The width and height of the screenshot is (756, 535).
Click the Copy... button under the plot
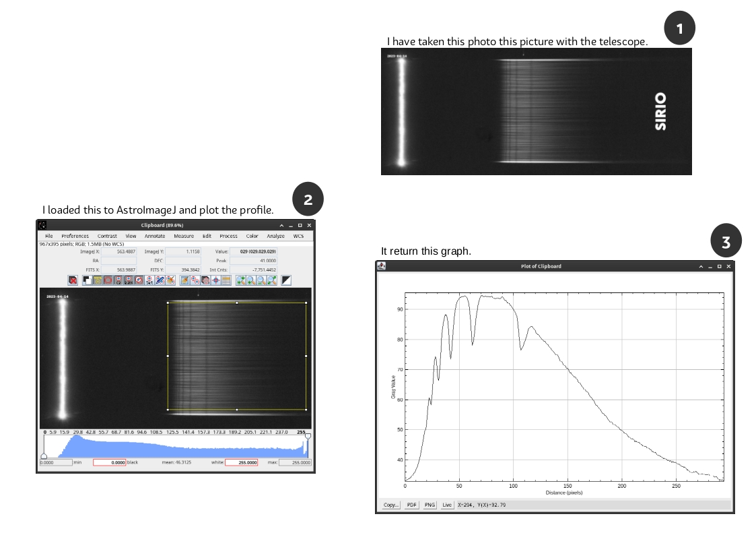(x=391, y=505)
